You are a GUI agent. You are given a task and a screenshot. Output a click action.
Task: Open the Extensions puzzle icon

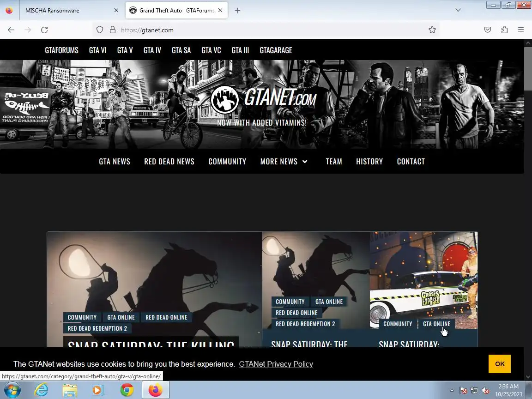click(x=504, y=30)
